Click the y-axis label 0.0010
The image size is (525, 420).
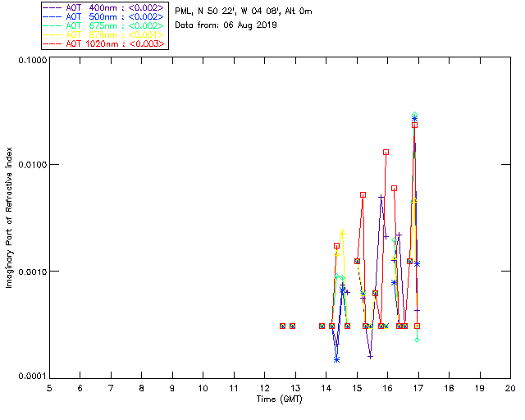click(x=32, y=272)
